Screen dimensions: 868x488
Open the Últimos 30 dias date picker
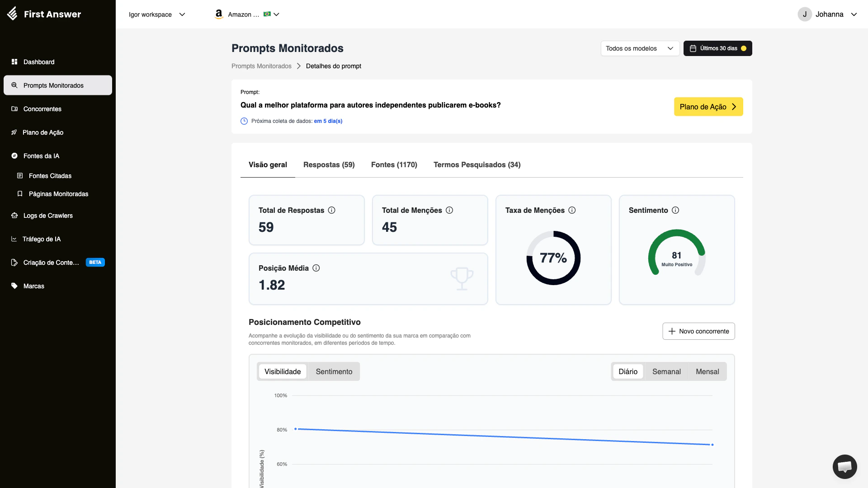718,48
